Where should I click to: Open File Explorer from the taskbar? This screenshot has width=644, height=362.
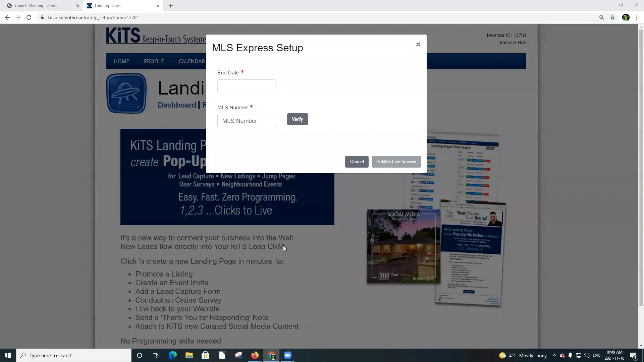click(189, 355)
